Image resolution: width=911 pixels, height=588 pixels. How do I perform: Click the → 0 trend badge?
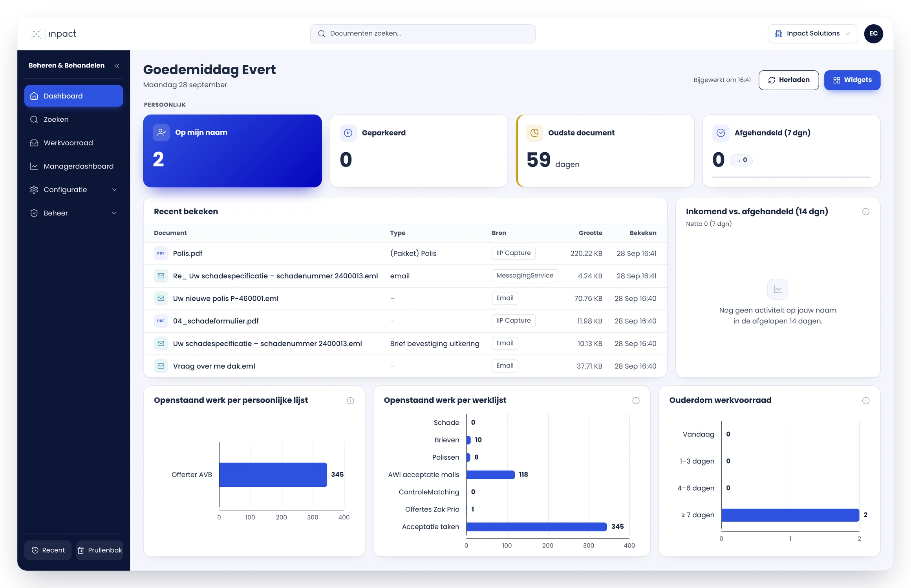tap(741, 160)
